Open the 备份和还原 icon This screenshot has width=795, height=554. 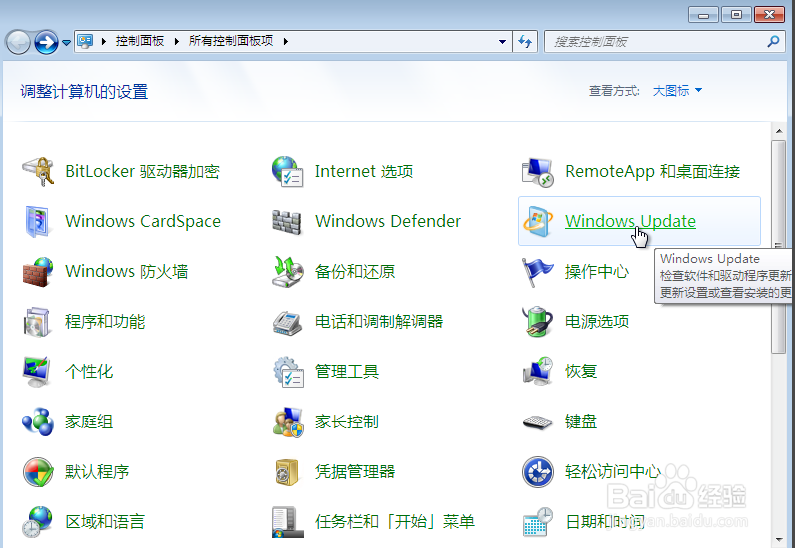coord(287,272)
